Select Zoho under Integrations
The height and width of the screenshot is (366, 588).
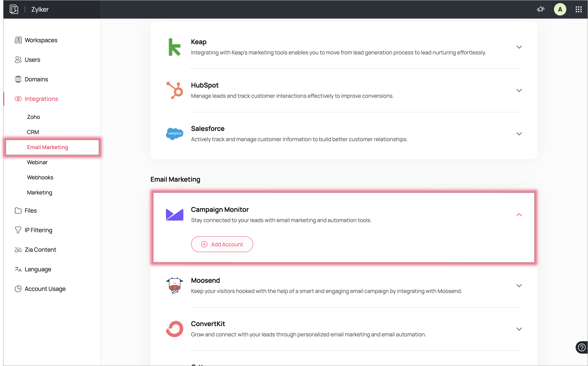[x=34, y=117]
